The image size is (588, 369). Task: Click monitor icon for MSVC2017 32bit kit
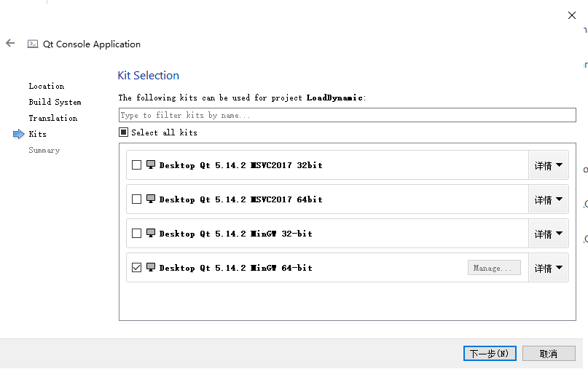point(151,164)
